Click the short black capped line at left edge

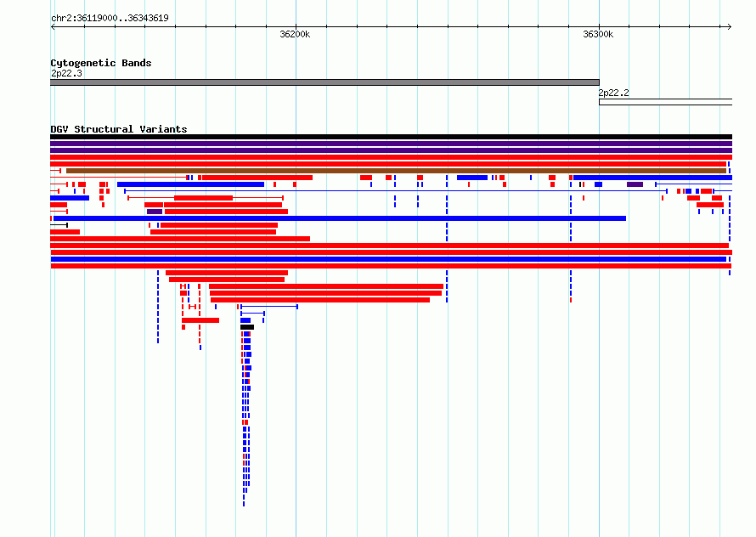tap(59, 225)
